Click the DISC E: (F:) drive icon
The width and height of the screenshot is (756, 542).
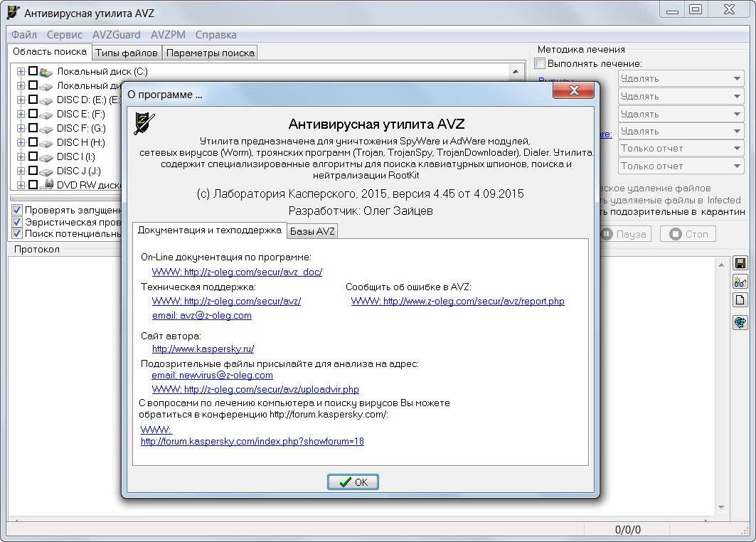click(46, 115)
